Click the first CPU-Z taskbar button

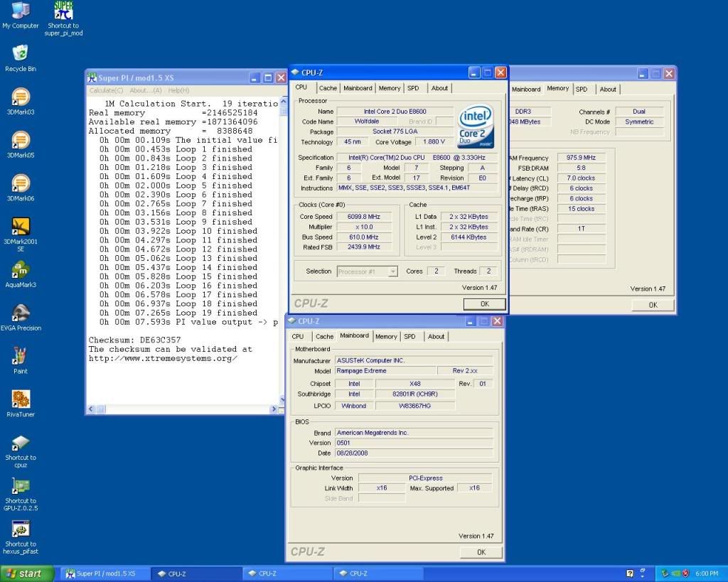196,574
